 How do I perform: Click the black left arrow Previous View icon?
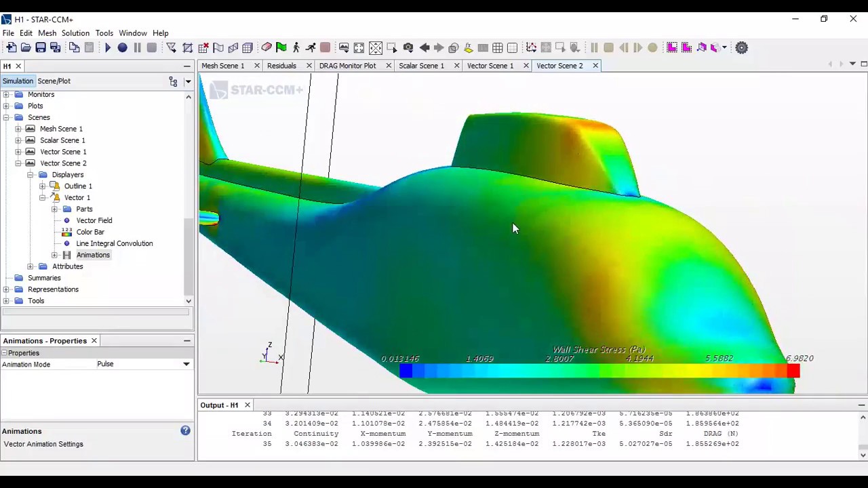(x=425, y=47)
